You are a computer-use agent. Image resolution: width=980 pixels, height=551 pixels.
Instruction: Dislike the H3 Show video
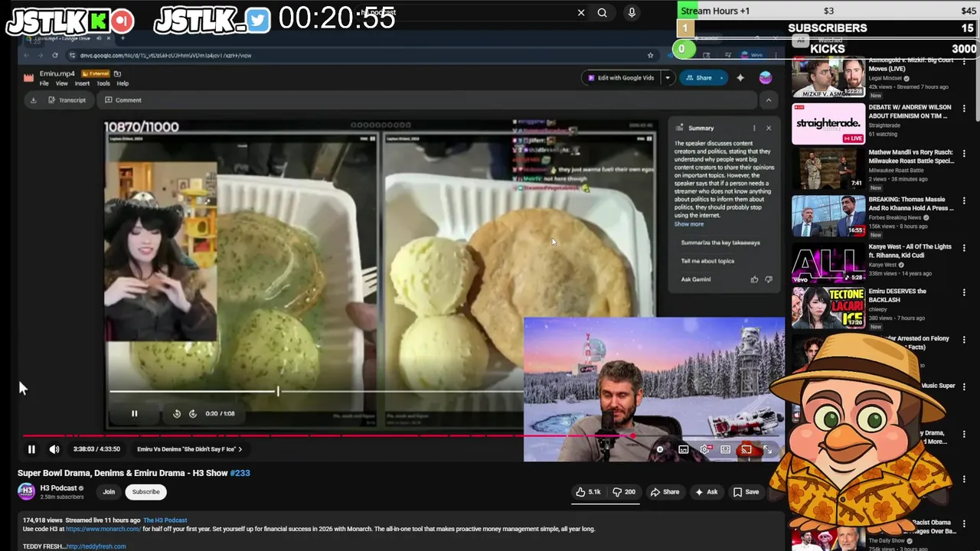pos(624,492)
